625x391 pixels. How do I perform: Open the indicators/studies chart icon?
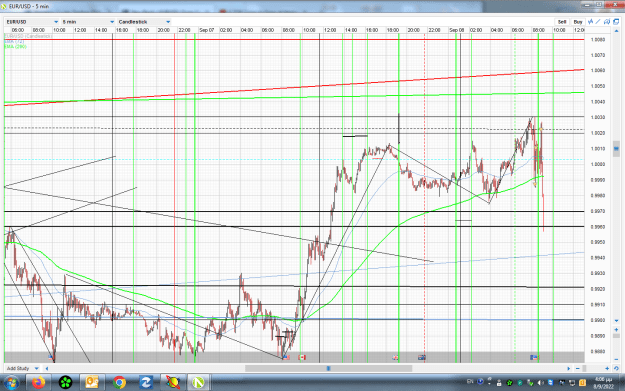pyautogui.click(x=591, y=22)
